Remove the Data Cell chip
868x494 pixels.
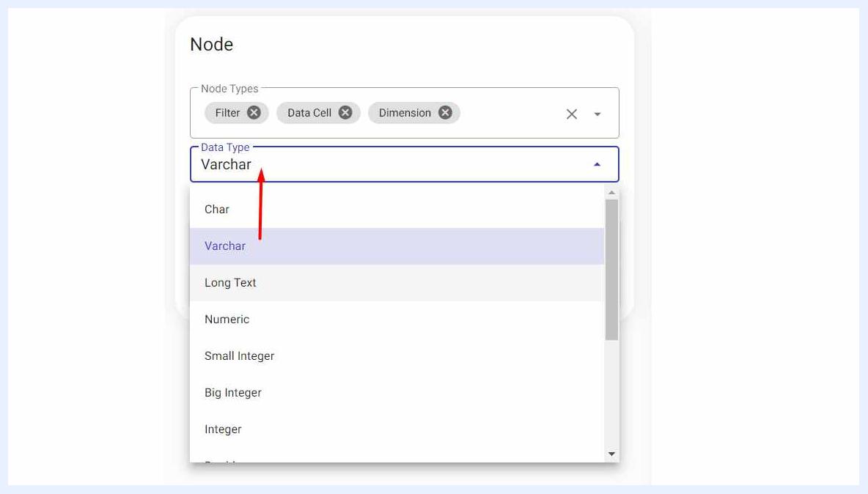click(x=345, y=113)
